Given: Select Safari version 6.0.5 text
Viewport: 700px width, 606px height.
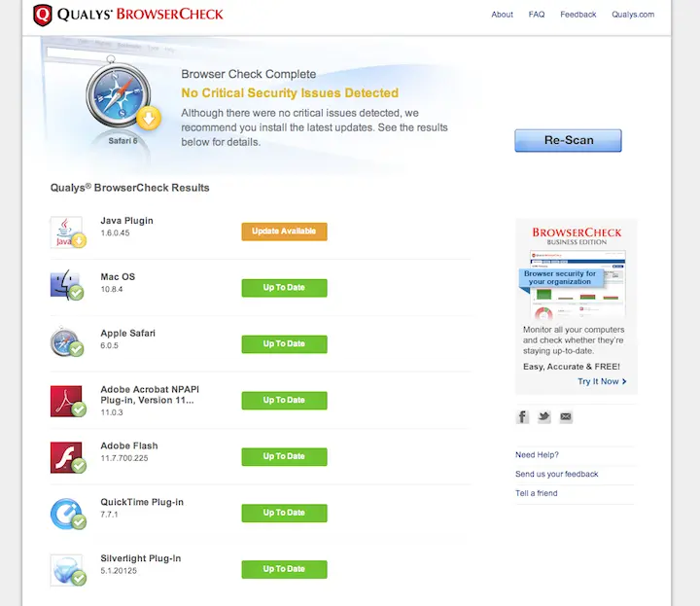Looking at the screenshot, I should 109,345.
